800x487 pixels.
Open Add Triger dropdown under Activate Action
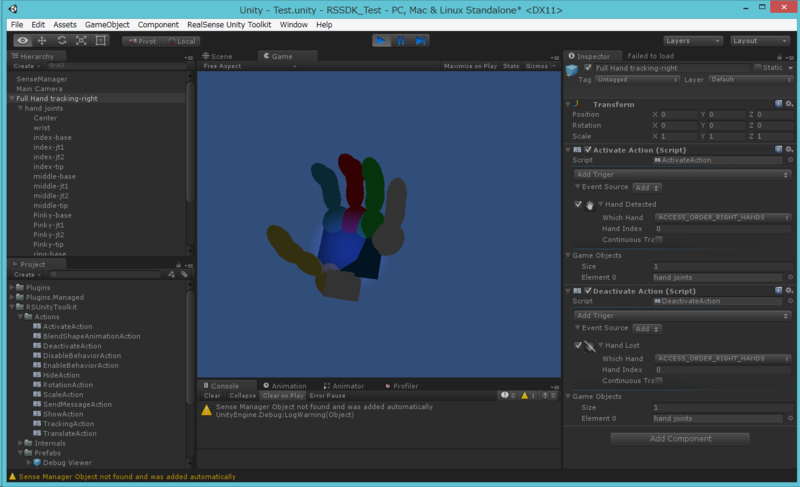(682, 174)
